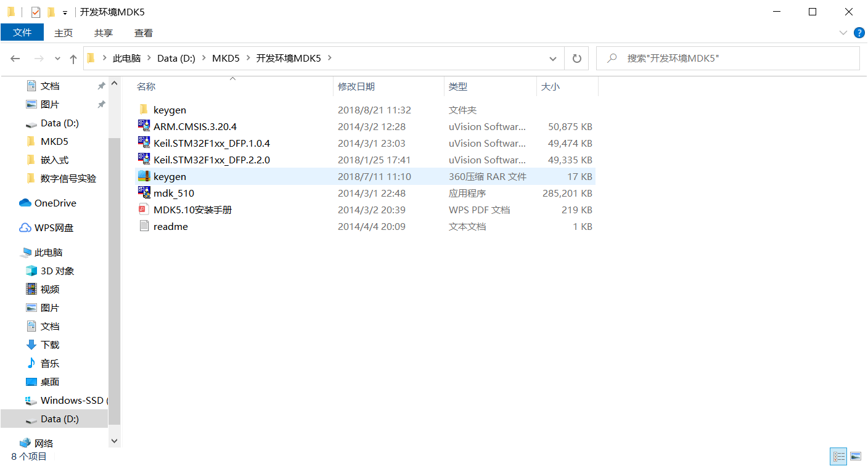Expand the address bar history dropdown
Viewport: 868px width, 466px height.
pyautogui.click(x=553, y=58)
